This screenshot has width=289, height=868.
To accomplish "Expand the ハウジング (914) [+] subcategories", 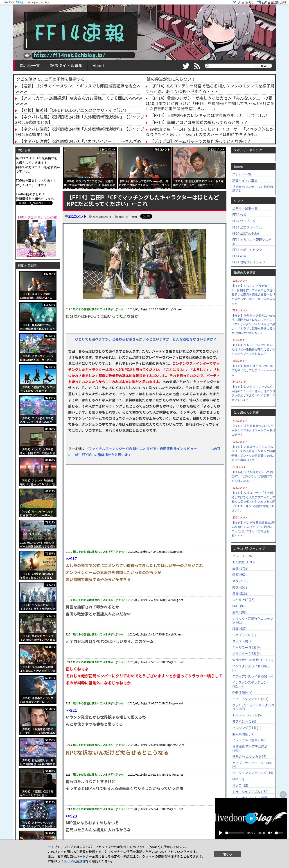I will coord(258,728).
